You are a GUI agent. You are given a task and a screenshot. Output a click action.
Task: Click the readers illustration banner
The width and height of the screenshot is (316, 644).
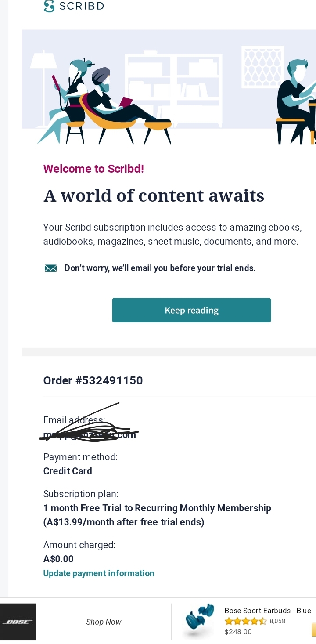[169, 87]
